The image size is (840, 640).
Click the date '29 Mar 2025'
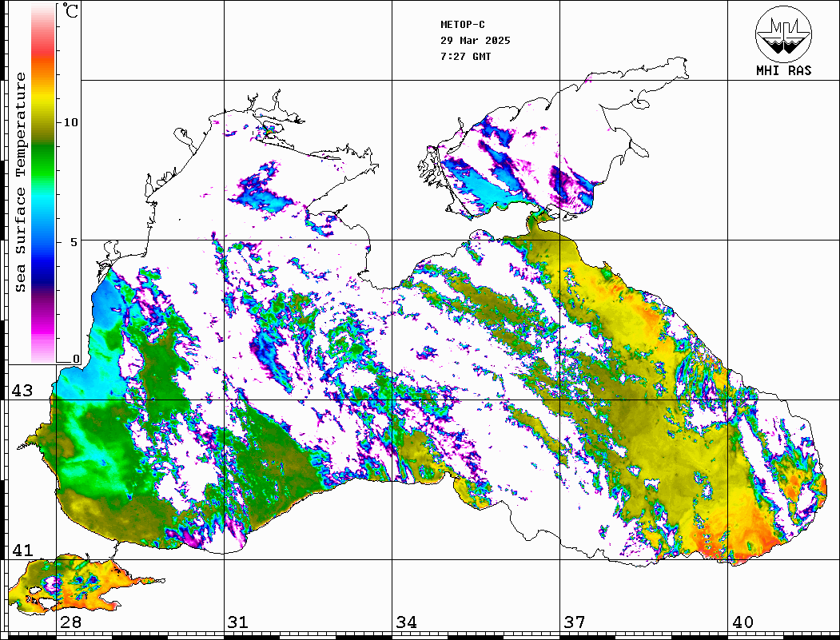point(476,41)
